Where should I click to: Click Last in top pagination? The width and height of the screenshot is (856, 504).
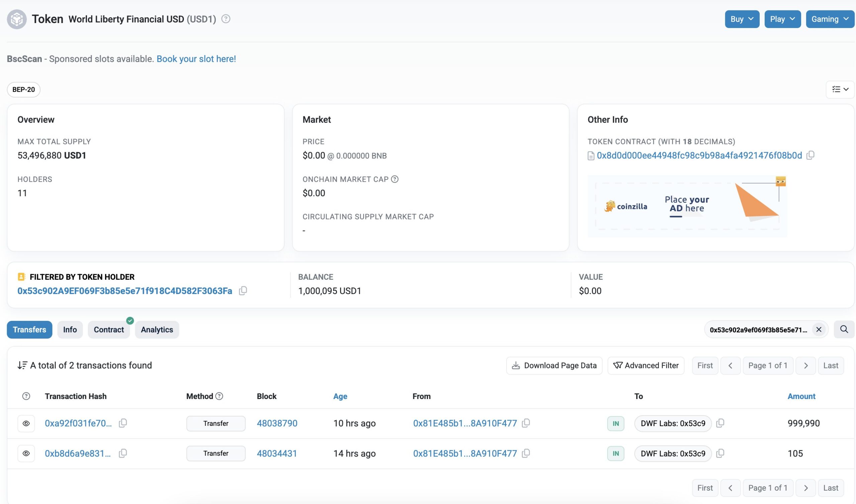pyautogui.click(x=831, y=365)
